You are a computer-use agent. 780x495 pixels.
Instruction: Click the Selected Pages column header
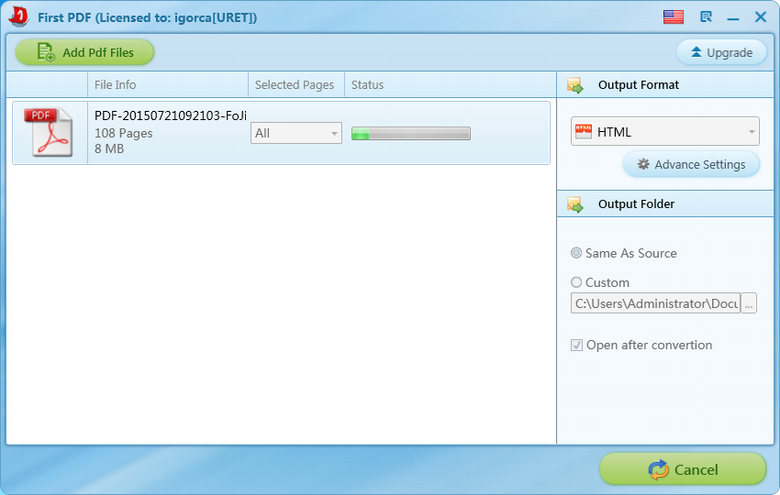point(296,85)
